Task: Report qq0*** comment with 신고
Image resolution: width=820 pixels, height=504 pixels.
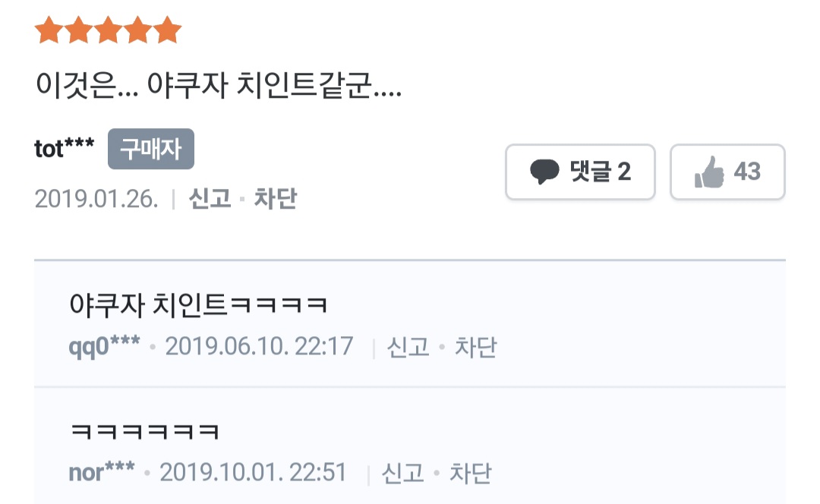Action: (x=408, y=347)
